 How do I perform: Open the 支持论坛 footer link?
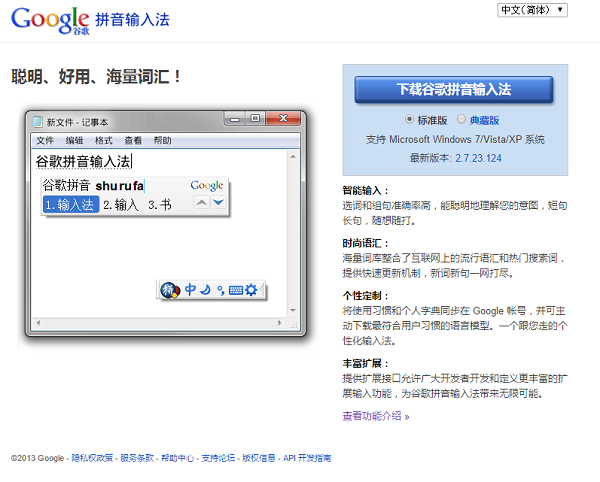(x=218, y=458)
